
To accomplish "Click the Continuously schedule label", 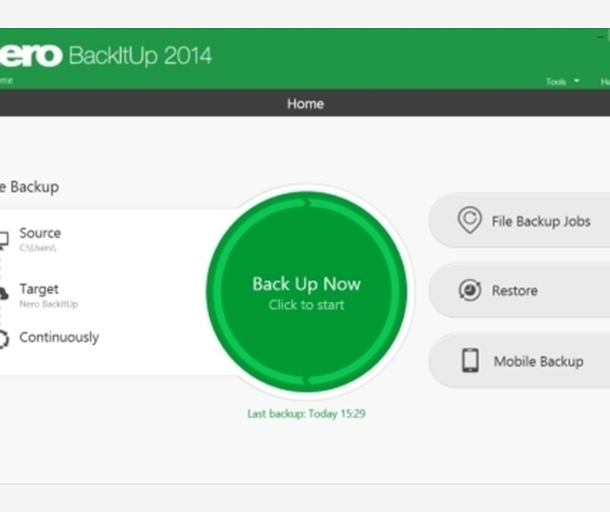I will tap(59, 338).
